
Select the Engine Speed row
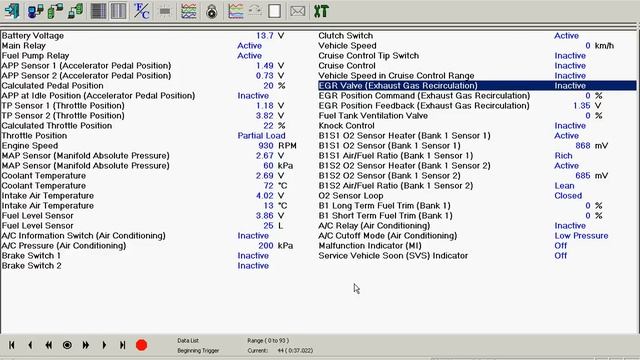[150, 146]
